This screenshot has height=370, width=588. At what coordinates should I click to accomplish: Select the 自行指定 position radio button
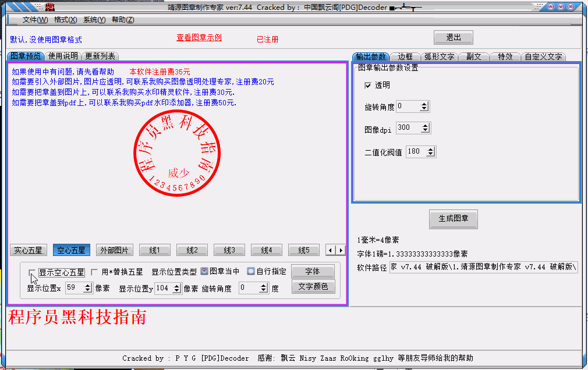251,270
